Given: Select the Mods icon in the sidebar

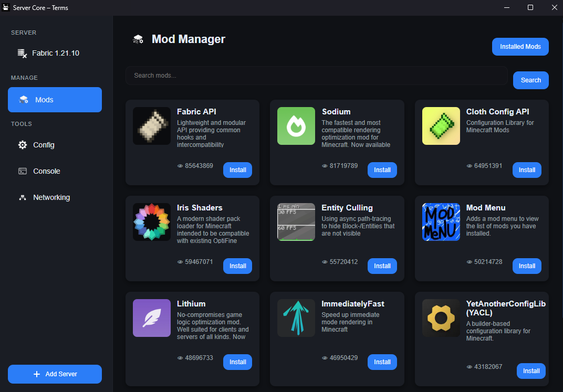Looking at the screenshot, I should click(23, 100).
